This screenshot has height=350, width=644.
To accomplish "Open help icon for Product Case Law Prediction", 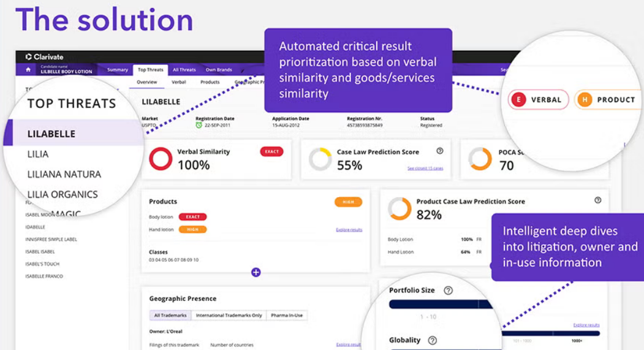I will pyautogui.click(x=598, y=200).
